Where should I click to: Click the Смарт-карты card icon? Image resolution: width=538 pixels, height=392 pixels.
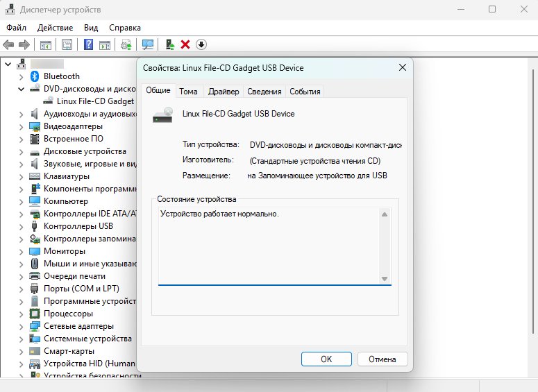click(35, 351)
